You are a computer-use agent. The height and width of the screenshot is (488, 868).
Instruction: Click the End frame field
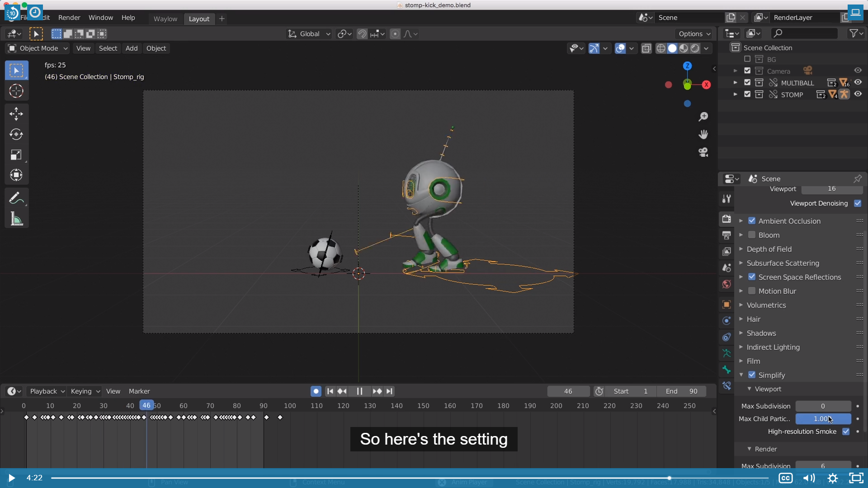(682, 391)
